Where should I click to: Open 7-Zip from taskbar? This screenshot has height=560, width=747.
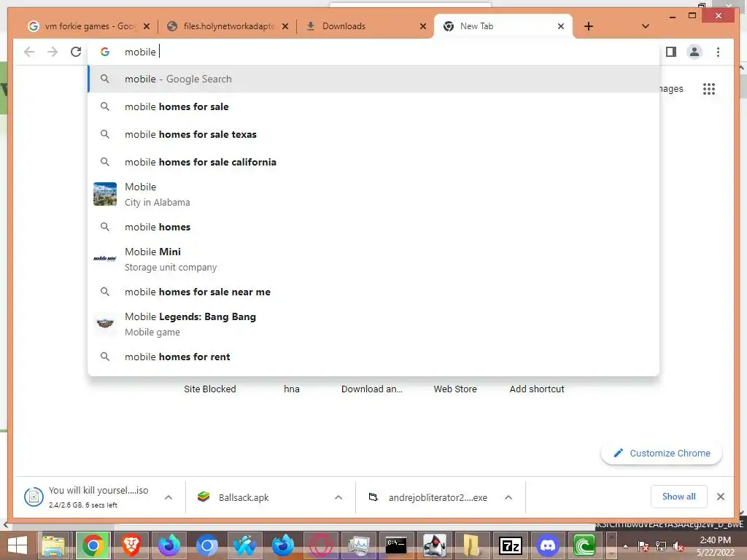click(x=510, y=545)
